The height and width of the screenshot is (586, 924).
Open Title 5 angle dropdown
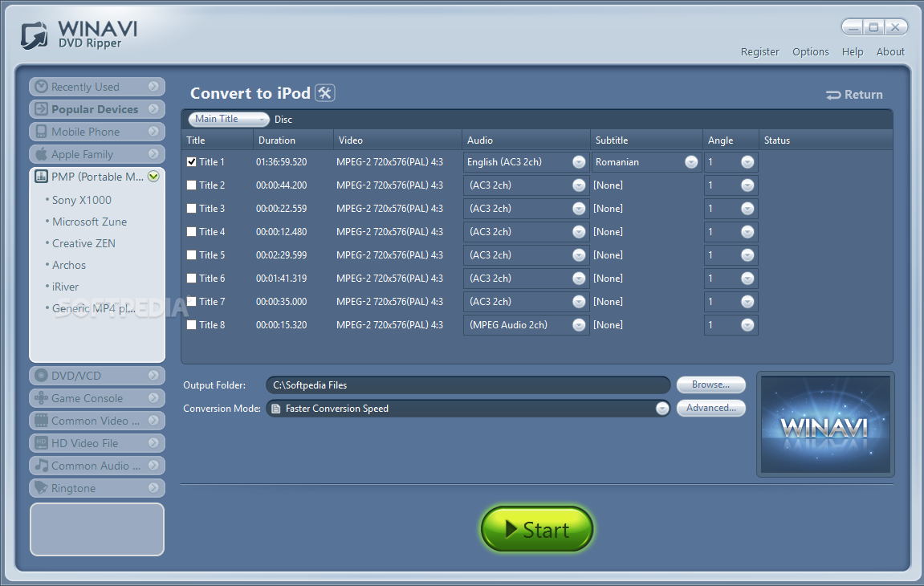click(747, 254)
